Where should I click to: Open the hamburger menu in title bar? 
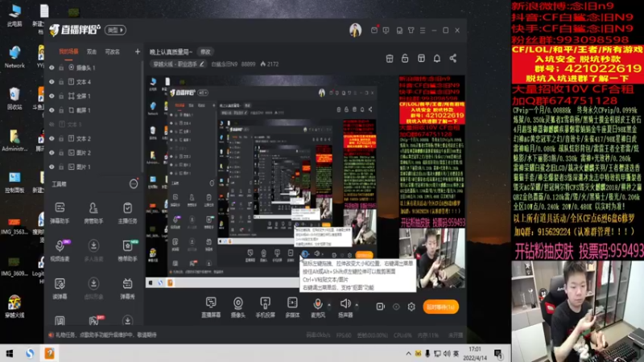[x=423, y=31]
